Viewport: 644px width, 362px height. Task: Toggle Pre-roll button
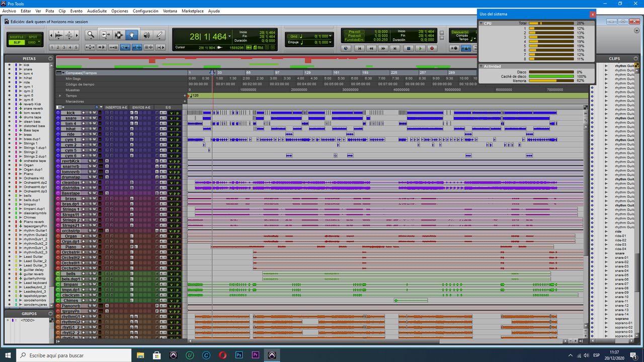tap(355, 32)
